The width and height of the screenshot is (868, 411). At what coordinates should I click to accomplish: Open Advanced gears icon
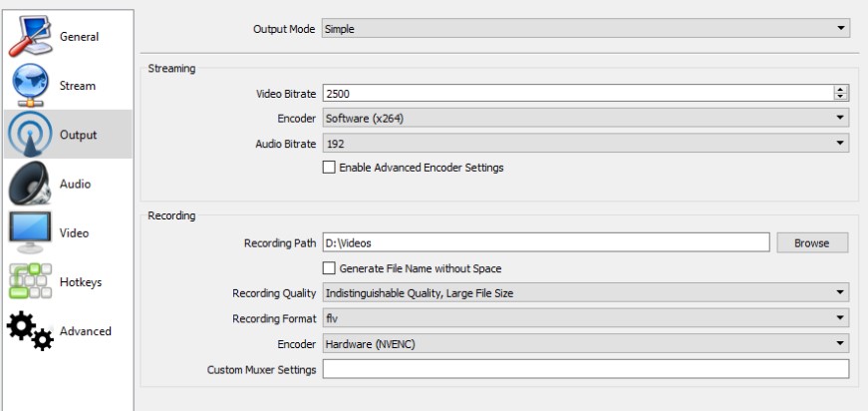29,330
